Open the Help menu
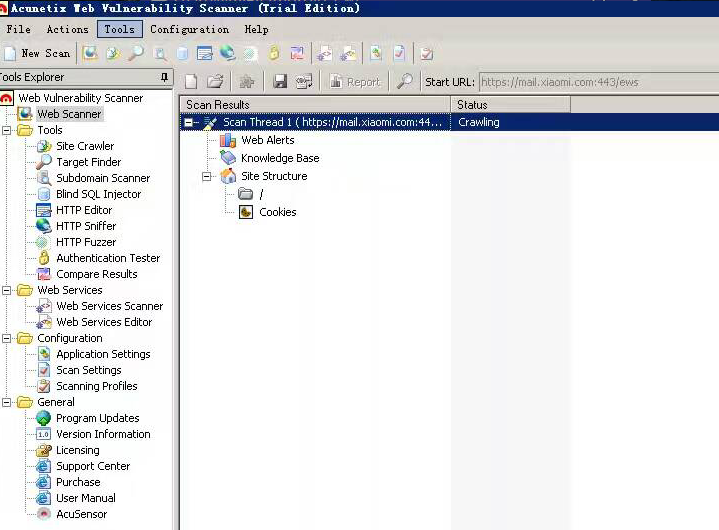Image resolution: width=719 pixels, height=530 pixels. tap(256, 29)
